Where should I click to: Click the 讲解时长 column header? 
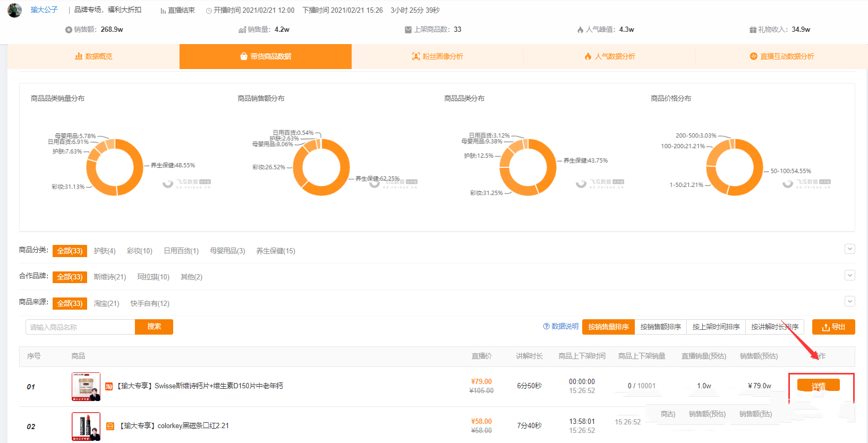(529, 356)
